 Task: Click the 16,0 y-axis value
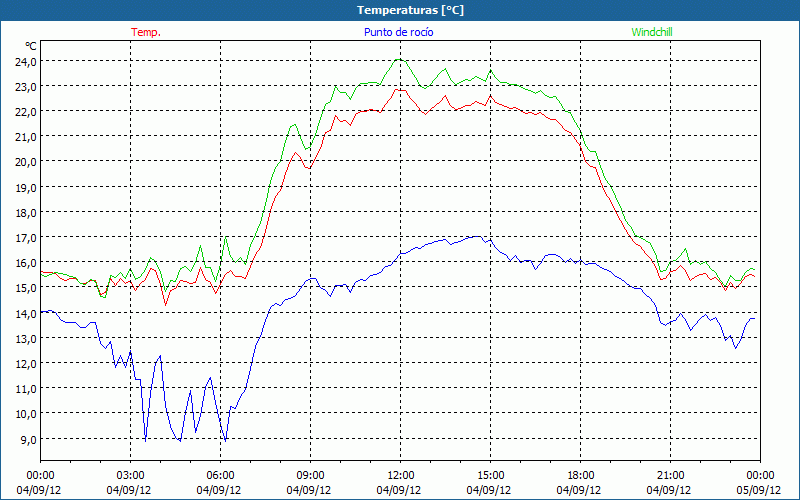pos(27,263)
